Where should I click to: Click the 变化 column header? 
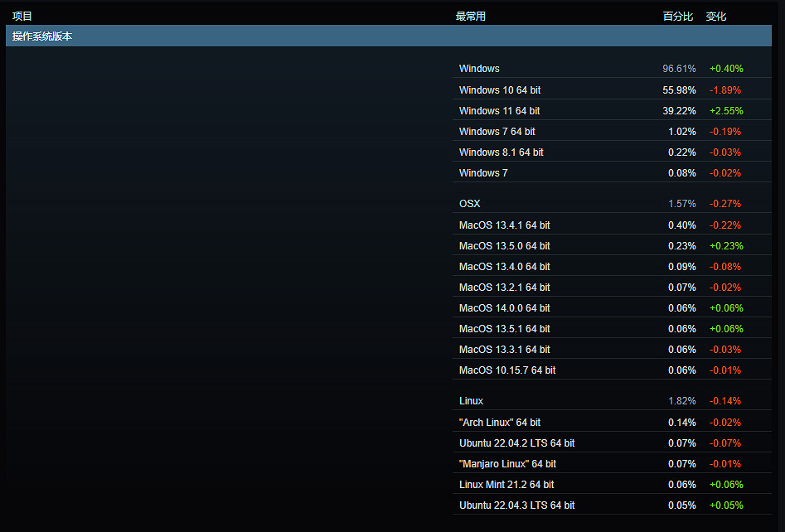tap(716, 16)
